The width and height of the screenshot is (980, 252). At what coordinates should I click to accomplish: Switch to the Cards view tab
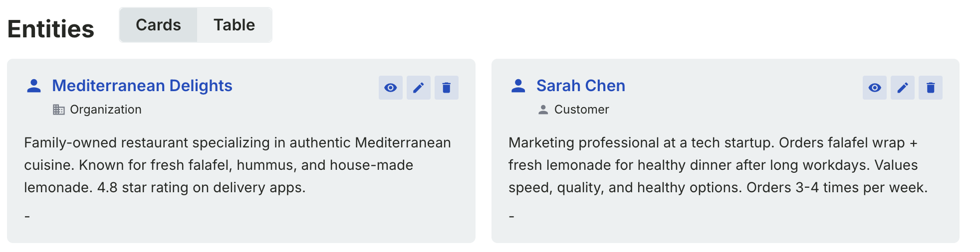point(158,25)
